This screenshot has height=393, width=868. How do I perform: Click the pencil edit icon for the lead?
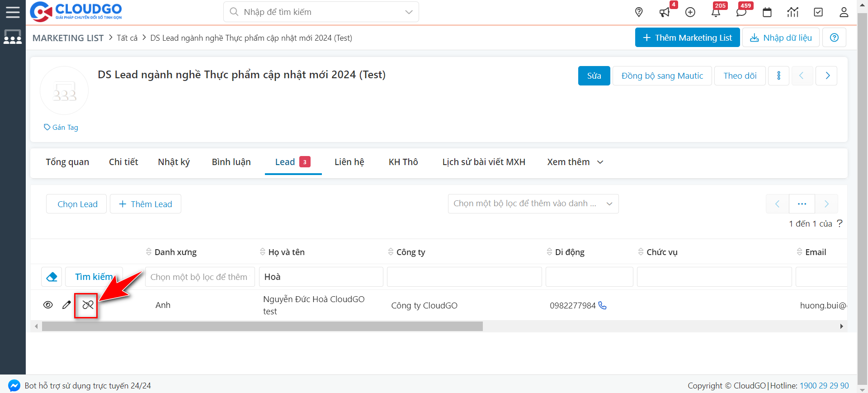pos(66,305)
